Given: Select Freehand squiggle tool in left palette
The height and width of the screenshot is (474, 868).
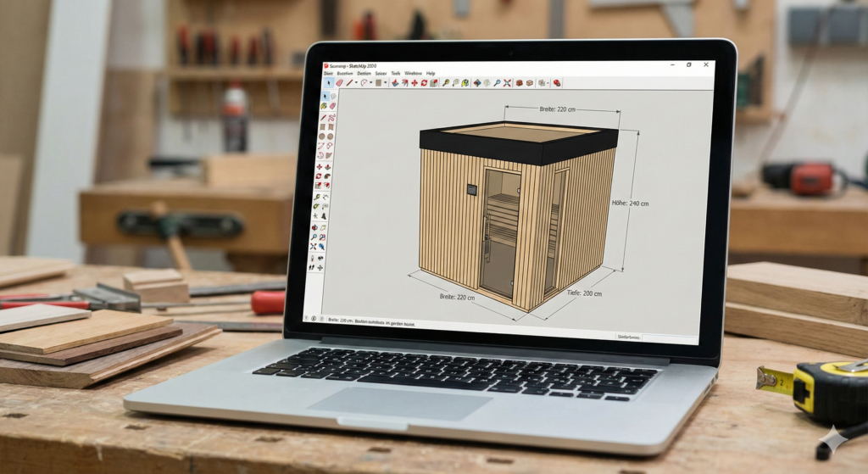Looking at the screenshot, I should tap(332, 117).
